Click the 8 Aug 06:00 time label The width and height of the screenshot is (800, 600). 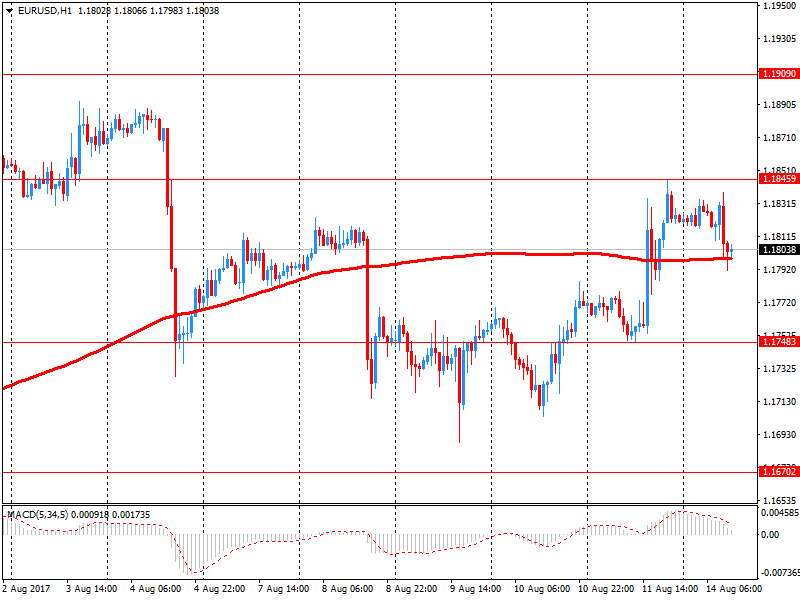click(348, 589)
